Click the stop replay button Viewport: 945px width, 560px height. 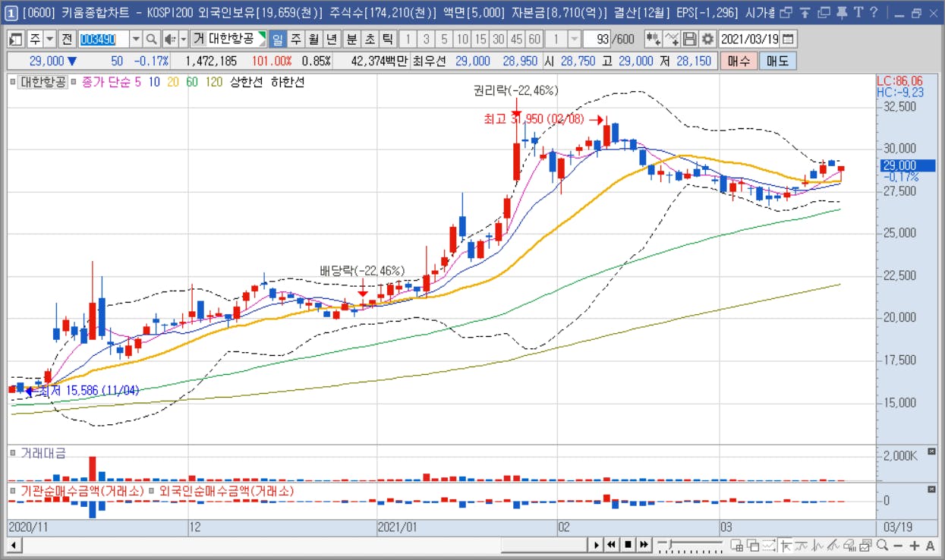point(628,545)
